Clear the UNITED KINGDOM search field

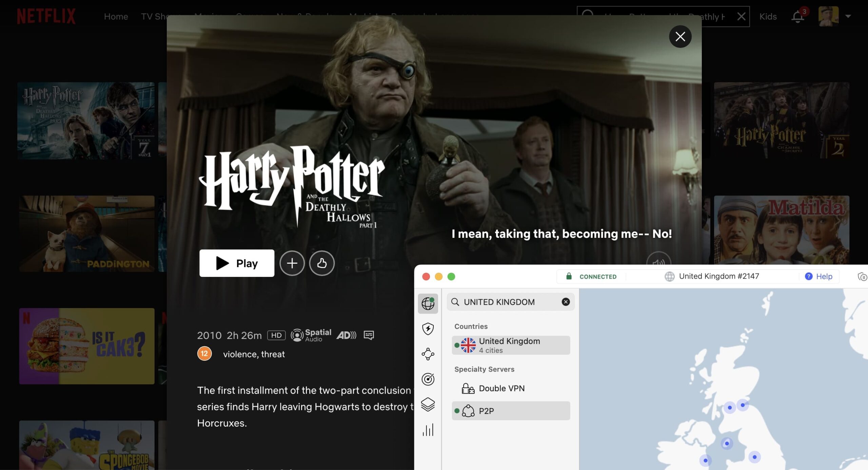click(x=565, y=302)
